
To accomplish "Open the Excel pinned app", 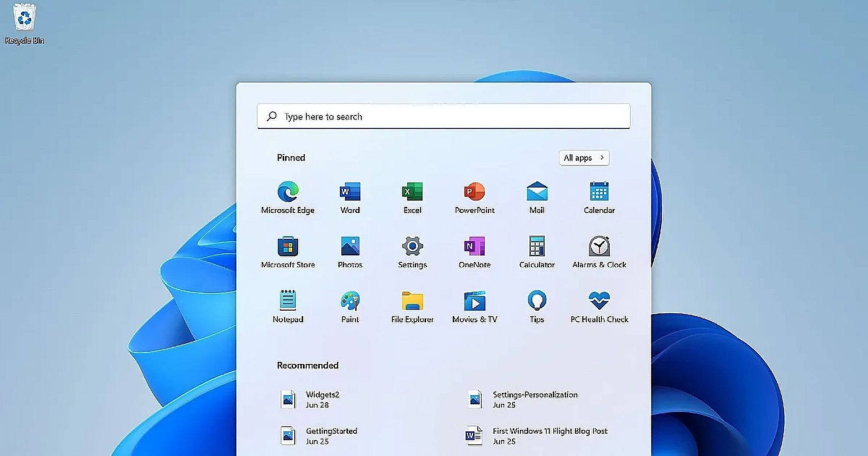I will [x=412, y=198].
